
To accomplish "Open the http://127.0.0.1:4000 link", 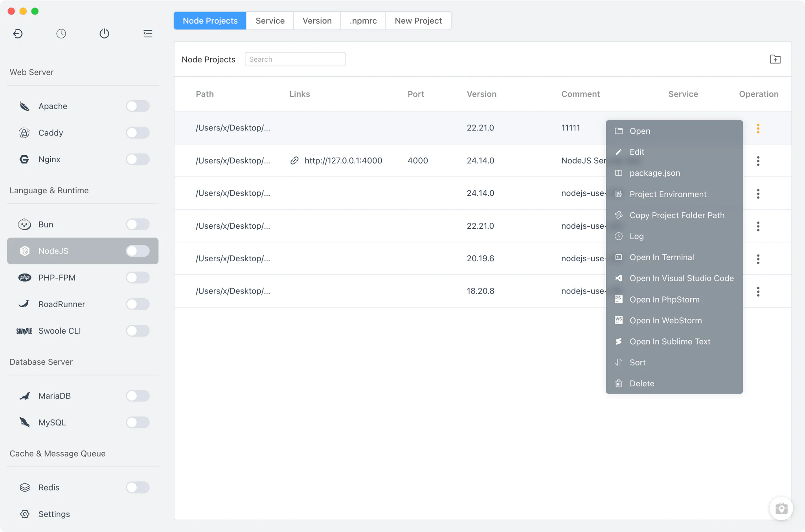I will coord(343,160).
